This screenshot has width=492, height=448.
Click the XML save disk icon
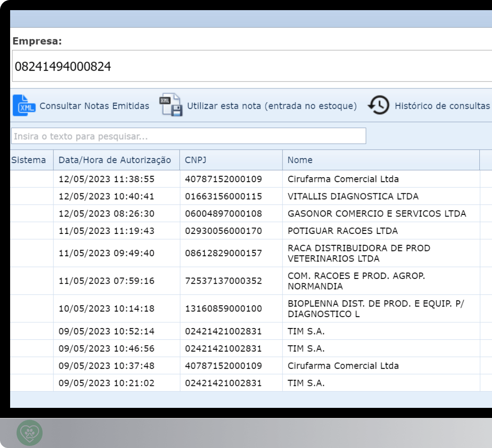click(171, 105)
